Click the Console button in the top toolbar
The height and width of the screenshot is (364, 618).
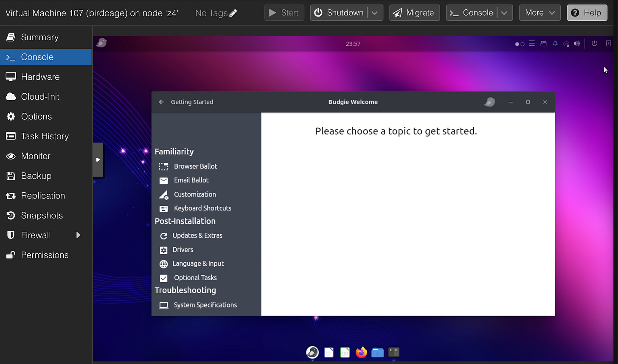[471, 13]
